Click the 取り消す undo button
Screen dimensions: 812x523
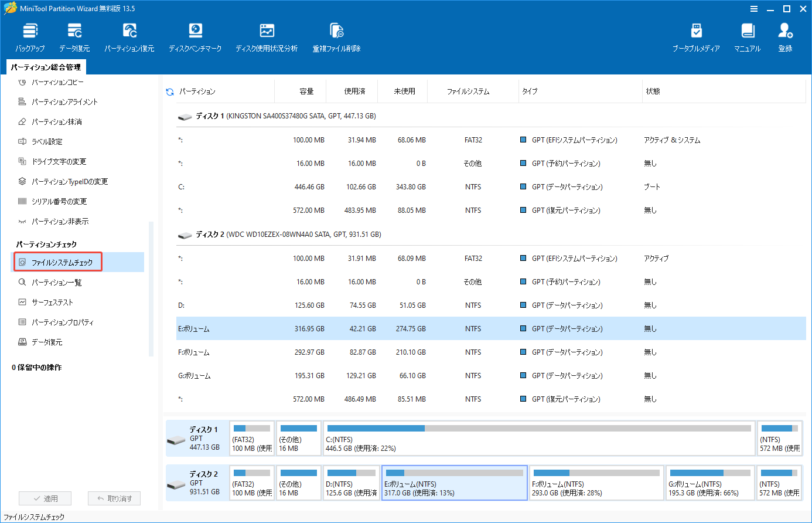coord(114,498)
